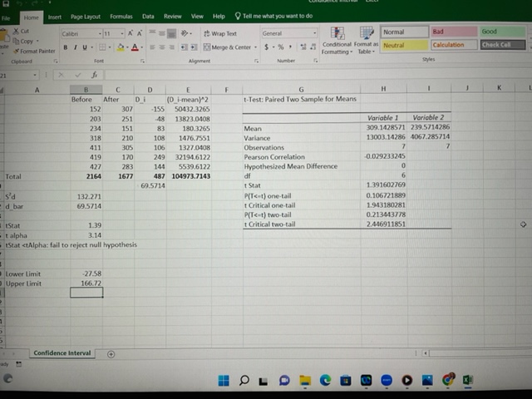This screenshot has width=532, height=399.
Task: Click Tell me what you want to do
Action: (x=273, y=16)
